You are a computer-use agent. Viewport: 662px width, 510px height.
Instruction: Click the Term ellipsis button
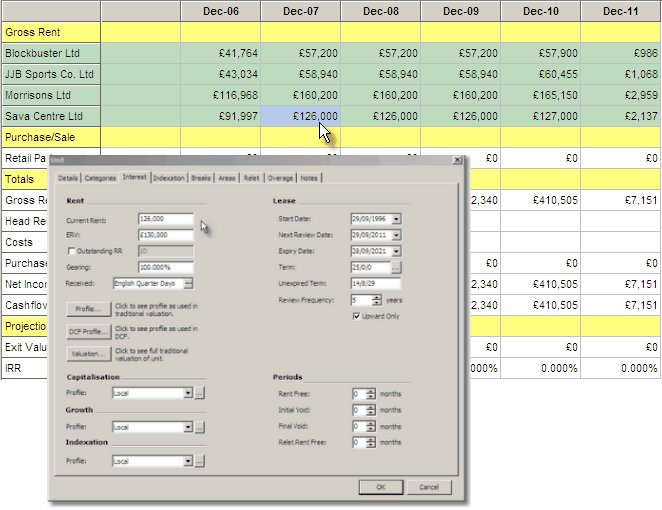396,267
